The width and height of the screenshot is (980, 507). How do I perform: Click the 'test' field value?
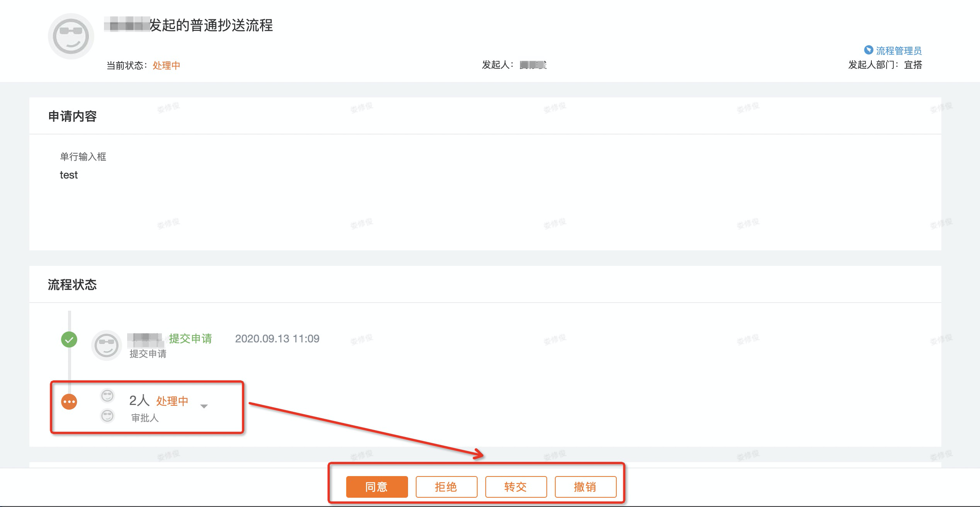(69, 175)
